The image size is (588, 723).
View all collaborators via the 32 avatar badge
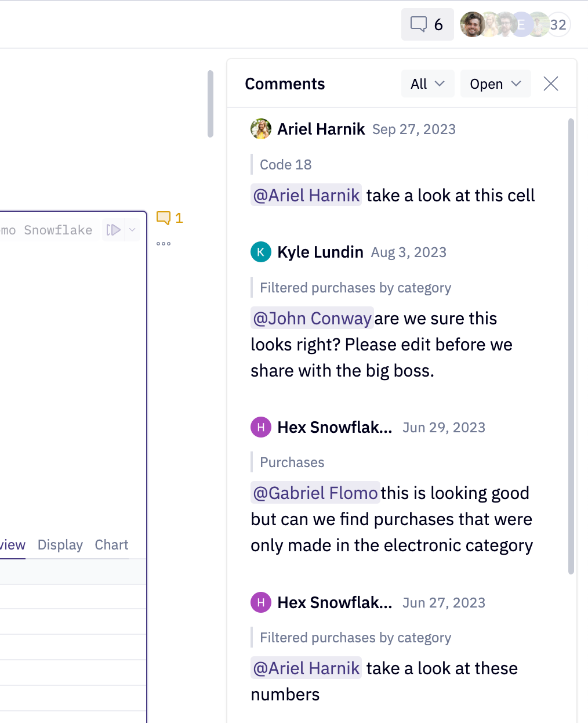(558, 24)
